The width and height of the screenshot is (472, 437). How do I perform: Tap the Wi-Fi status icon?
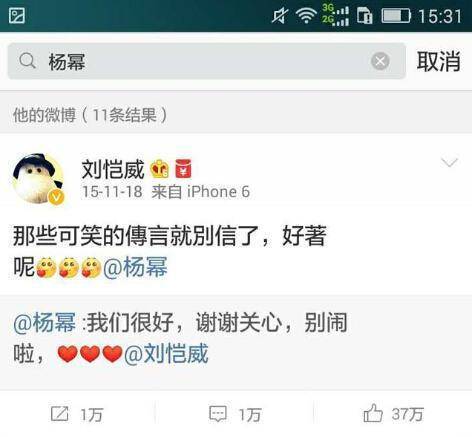coord(306,16)
